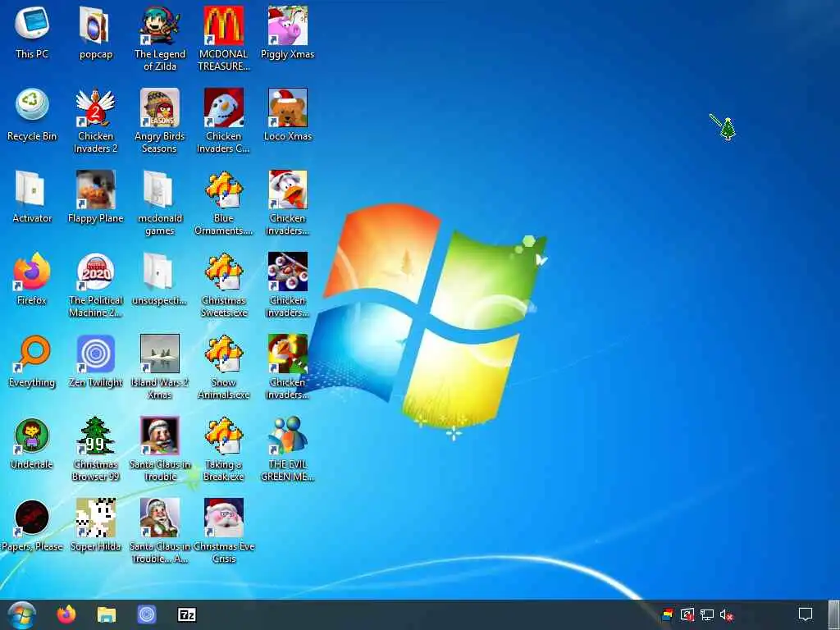Click the Christmas Browser 99 shortcut
840x630 pixels.
pyautogui.click(x=95, y=448)
